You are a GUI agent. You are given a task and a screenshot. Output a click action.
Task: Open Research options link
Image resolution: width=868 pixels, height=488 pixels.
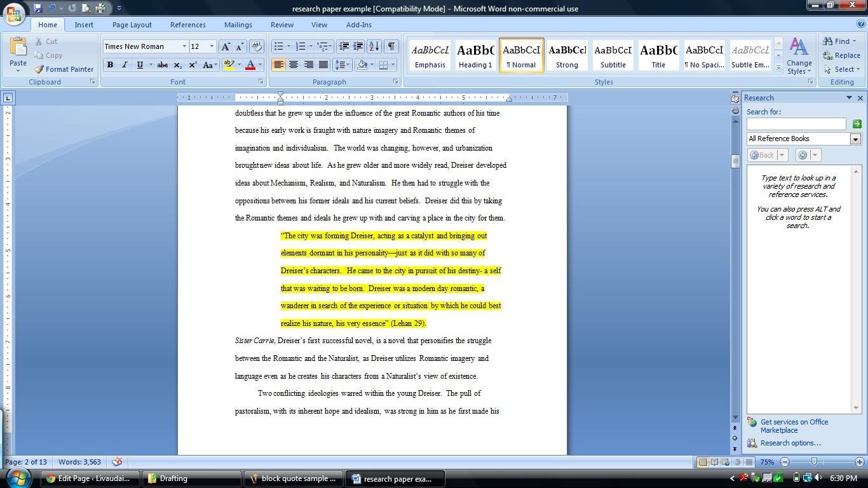coord(790,443)
